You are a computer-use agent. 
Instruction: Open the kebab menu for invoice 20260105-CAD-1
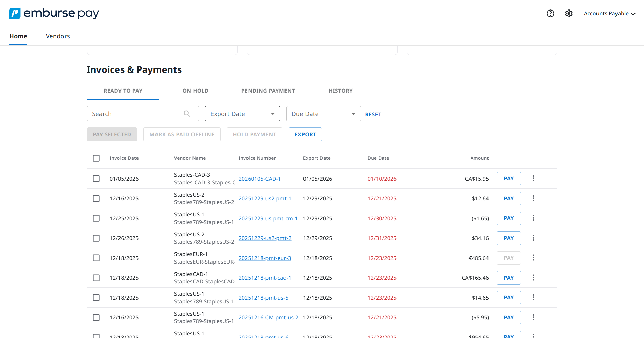[x=533, y=178]
